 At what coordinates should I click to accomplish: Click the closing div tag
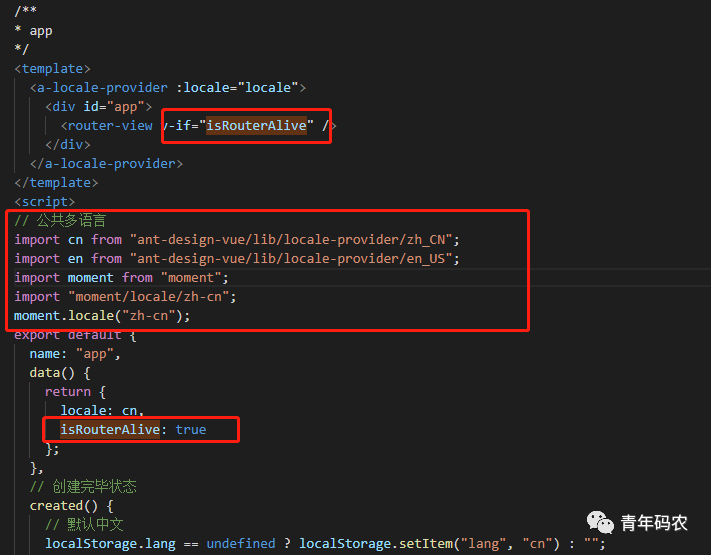click(x=68, y=145)
